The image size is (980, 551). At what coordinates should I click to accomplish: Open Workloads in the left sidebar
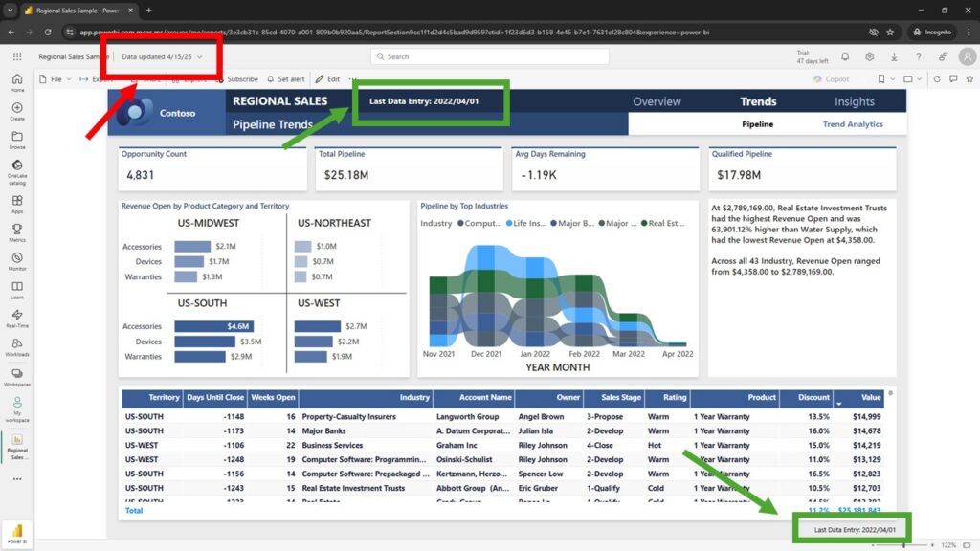coord(17,347)
